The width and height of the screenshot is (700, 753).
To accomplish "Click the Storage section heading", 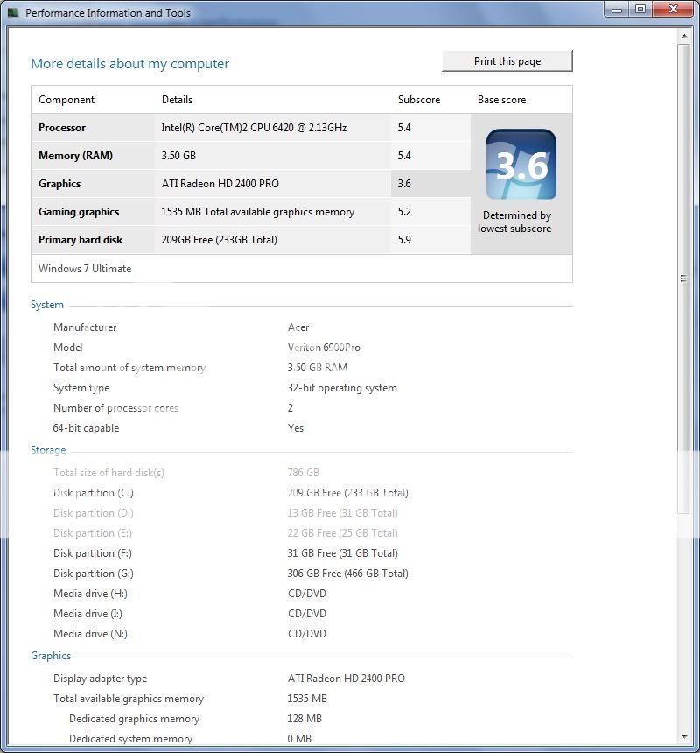I will click(48, 450).
